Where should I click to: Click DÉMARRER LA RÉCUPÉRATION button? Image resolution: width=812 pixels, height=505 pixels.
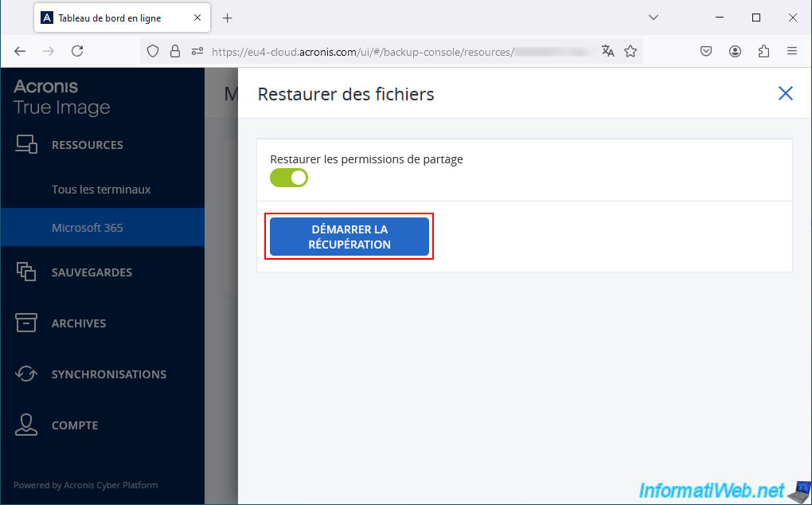(349, 237)
